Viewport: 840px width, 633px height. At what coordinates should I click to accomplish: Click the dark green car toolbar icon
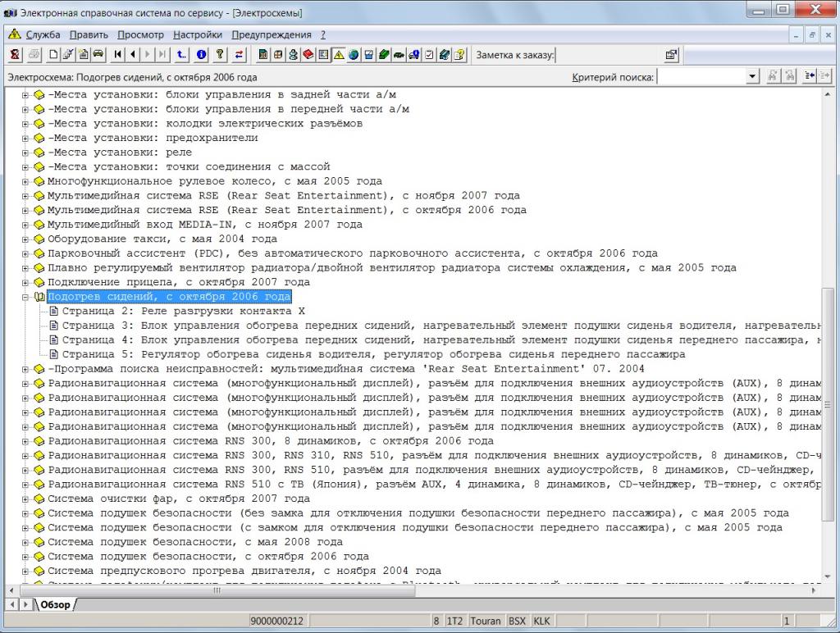pos(399,55)
